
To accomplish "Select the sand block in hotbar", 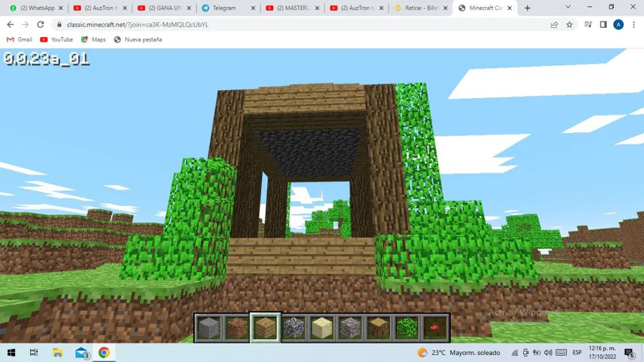I will click(x=322, y=328).
